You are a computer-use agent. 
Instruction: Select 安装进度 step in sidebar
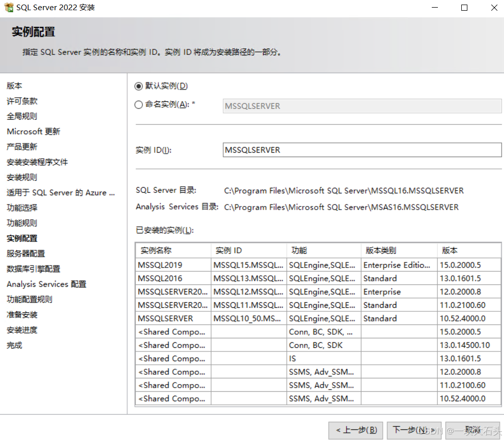(x=22, y=330)
